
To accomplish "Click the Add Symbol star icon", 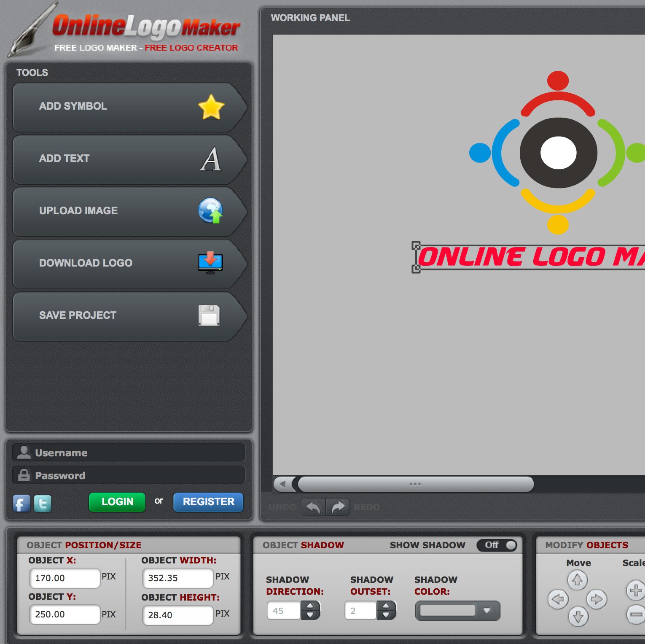I will point(211,107).
